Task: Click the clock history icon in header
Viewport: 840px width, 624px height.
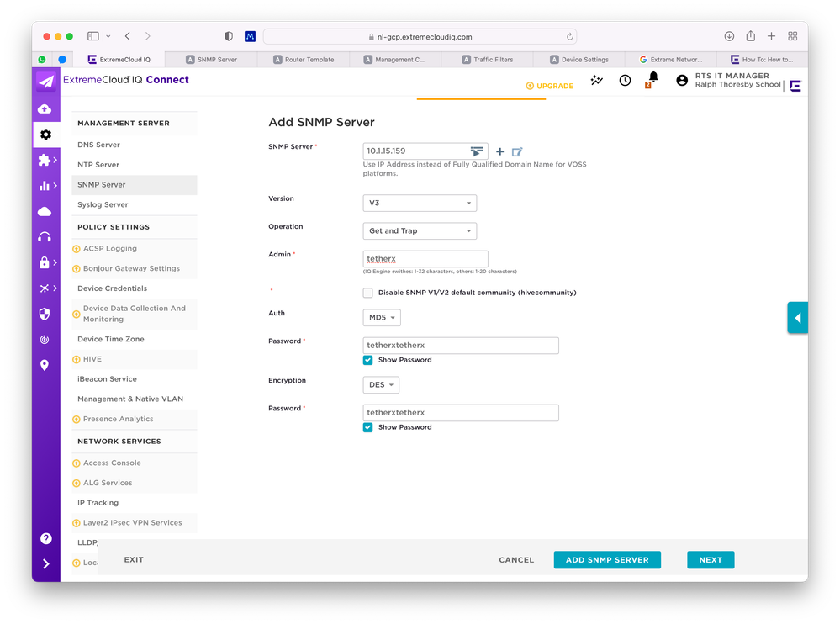Action: [625, 81]
